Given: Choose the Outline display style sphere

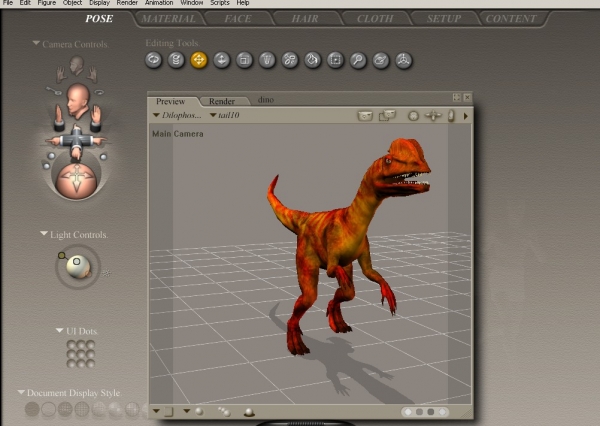Looking at the screenshot, I should click(49, 409).
